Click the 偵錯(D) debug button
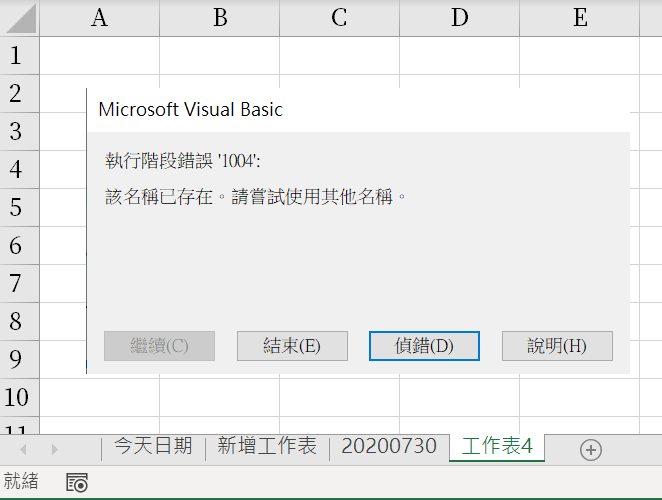This screenshot has height=500, width=662. point(424,346)
